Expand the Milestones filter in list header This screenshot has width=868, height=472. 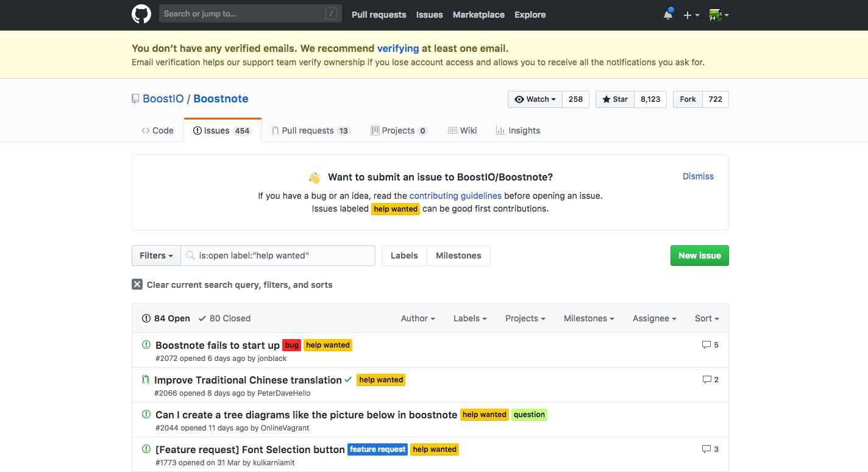[589, 318]
